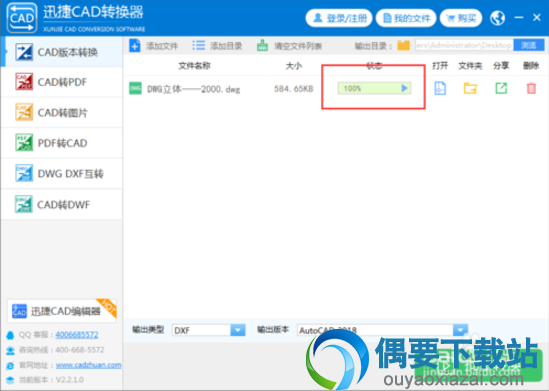Expand the 输出类型 DXF dropdown arrow
Viewport: 549px width, 391px height.
[x=238, y=330]
